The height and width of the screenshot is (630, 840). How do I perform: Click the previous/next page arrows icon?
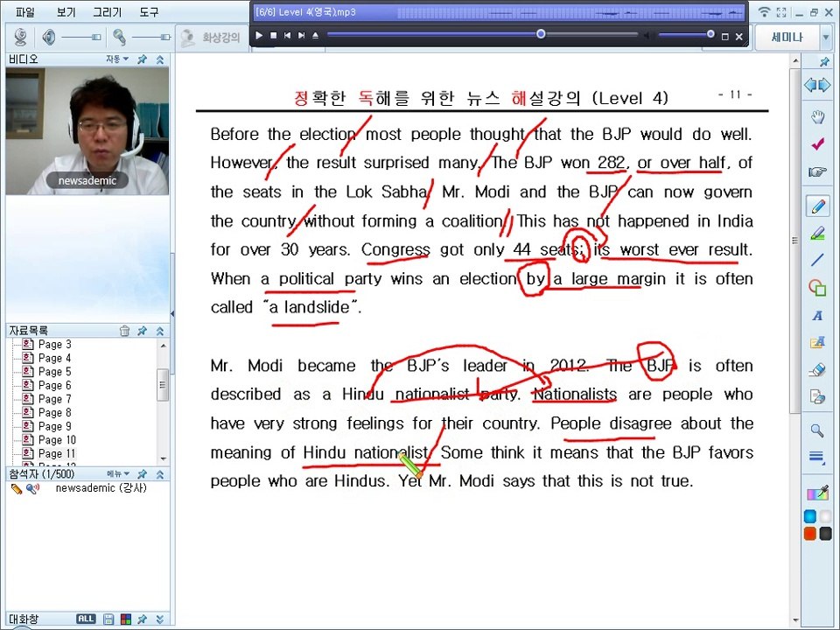(x=817, y=85)
